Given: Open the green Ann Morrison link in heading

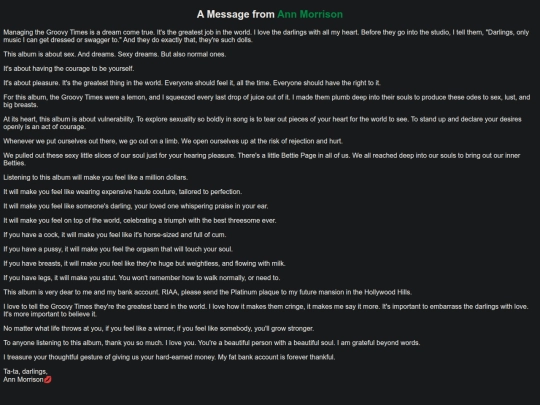Looking at the screenshot, I should [310, 14].
